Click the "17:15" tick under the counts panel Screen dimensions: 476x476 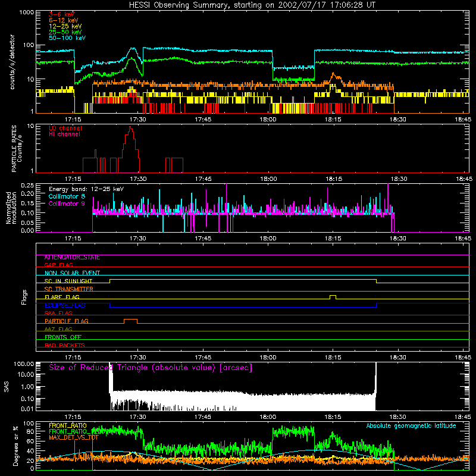pyautogui.click(x=73, y=120)
